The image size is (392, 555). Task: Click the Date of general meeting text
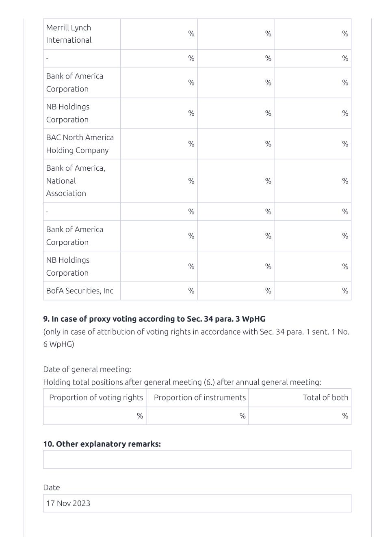87,369
